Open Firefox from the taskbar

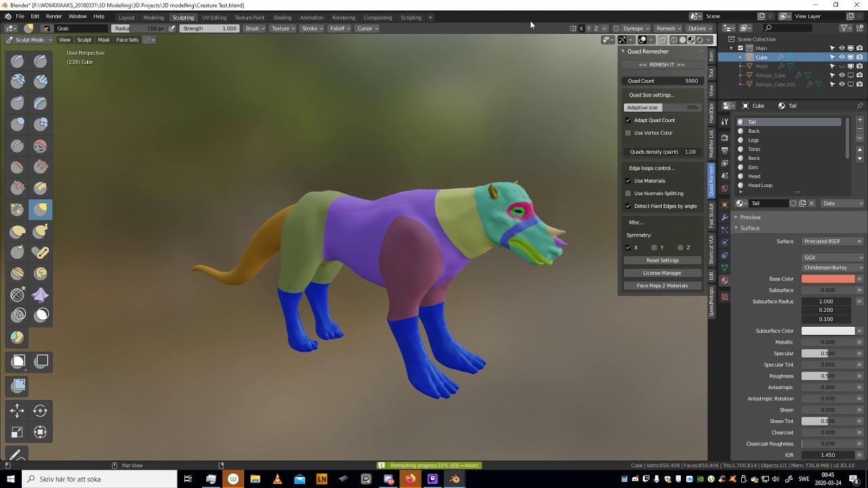[410, 479]
